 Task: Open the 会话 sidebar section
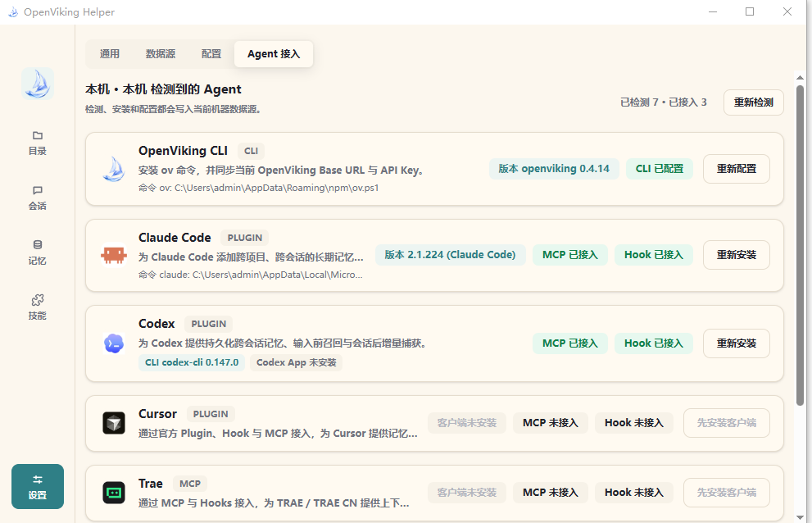(38, 198)
